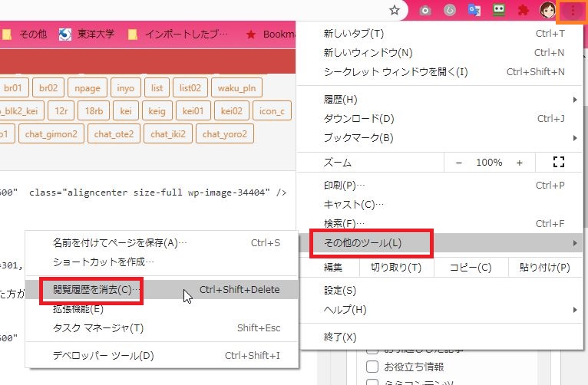Increase zoom with the plus button
Viewport: 588px width, 385px height.
[520, 163]
